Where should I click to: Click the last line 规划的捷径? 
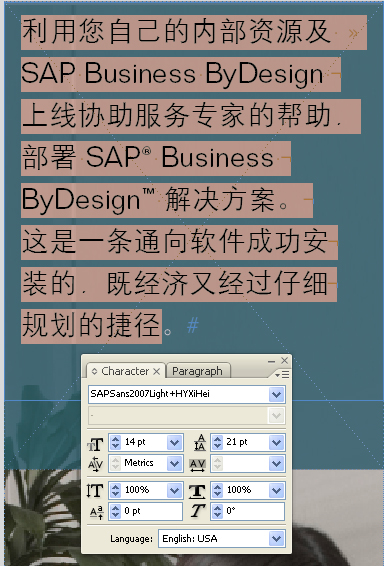[91, 326]
